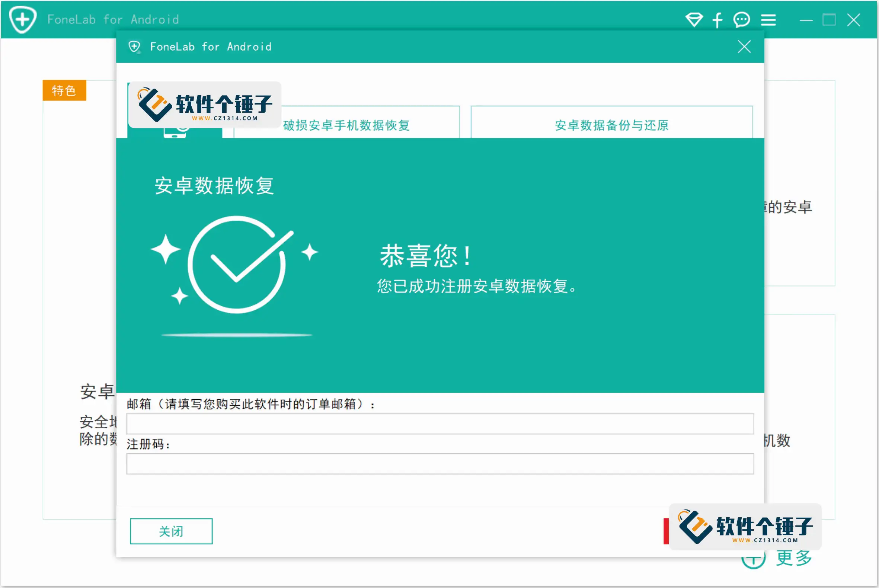The height and width of the screenshot is (588, 879).
Task: Click the large checkmark success icon
Action: tap(240, 264)
